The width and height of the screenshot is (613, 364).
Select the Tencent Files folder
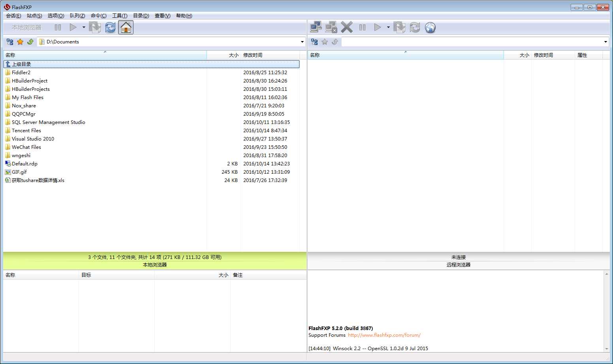152,131
